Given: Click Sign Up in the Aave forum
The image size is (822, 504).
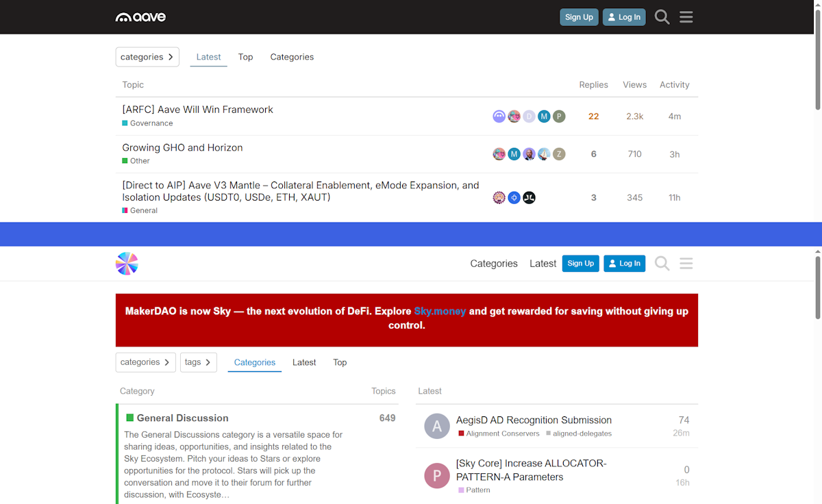Looking at the screenshot, I should point(579,17).
